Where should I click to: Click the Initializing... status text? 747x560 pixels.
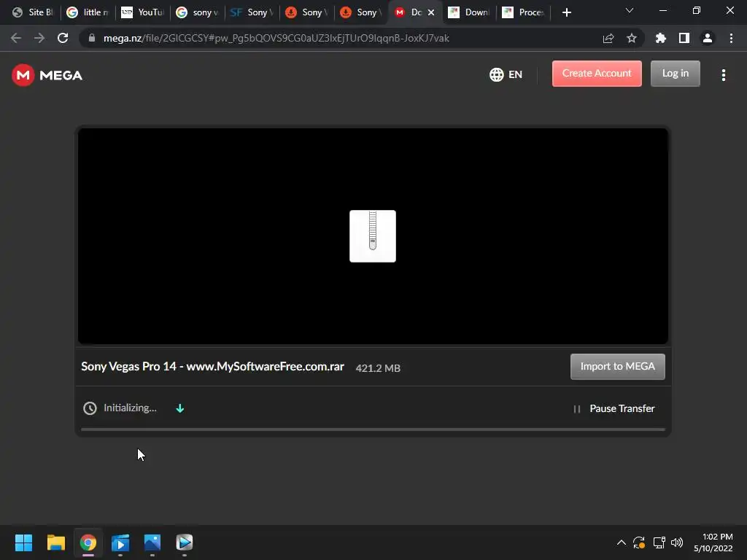click(130, 408)
